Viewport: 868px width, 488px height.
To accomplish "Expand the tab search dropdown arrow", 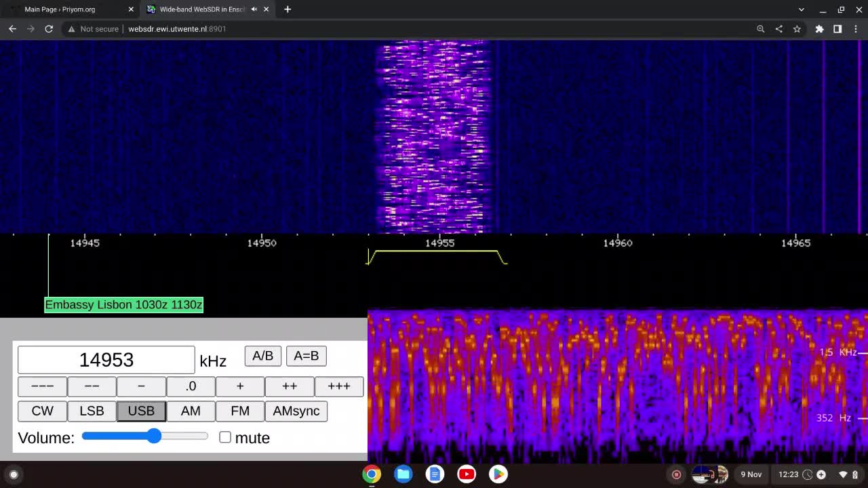I will [801, 9].
